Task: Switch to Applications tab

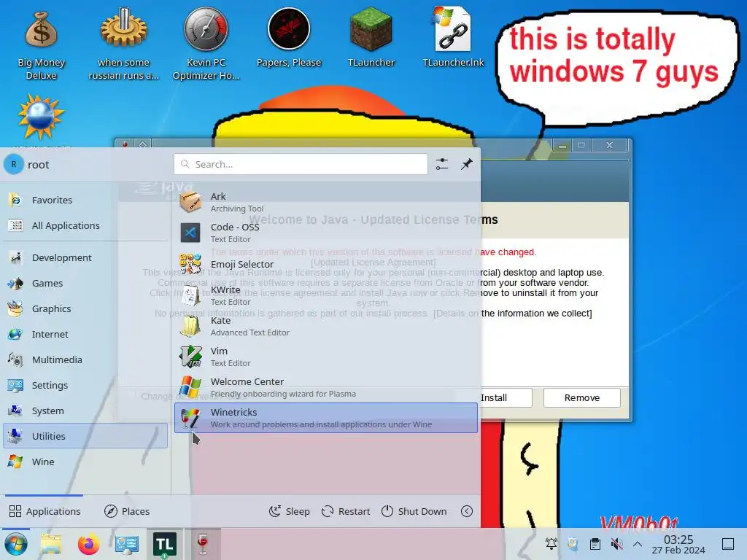Action: [x=44, y=511]
